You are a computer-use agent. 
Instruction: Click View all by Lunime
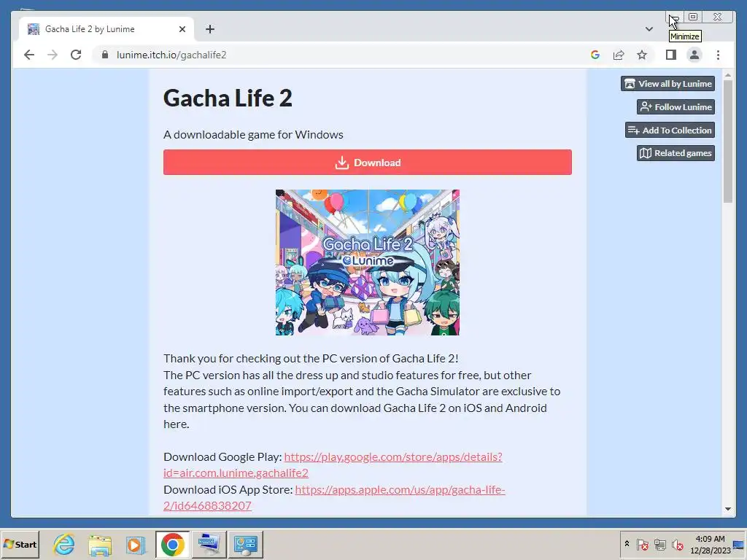point(668,83)
